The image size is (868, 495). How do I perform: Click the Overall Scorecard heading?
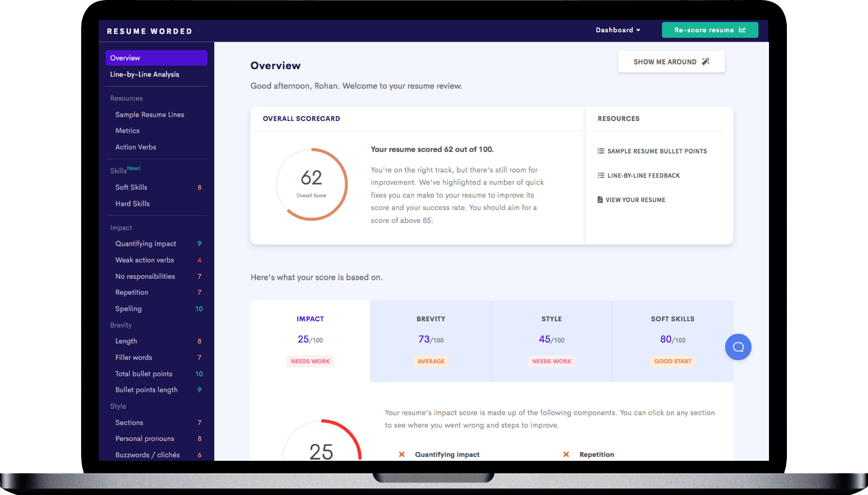click(301, 118)
